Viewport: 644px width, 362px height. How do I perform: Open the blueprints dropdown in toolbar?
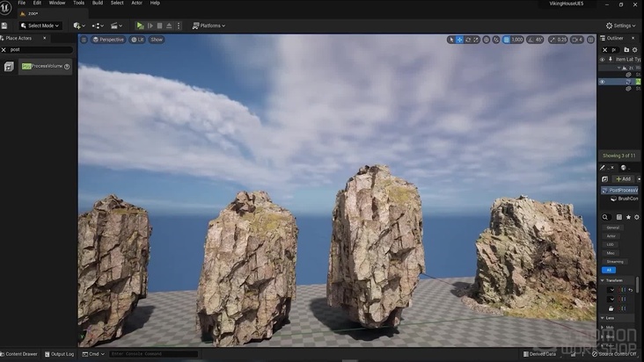coord(98,25)
